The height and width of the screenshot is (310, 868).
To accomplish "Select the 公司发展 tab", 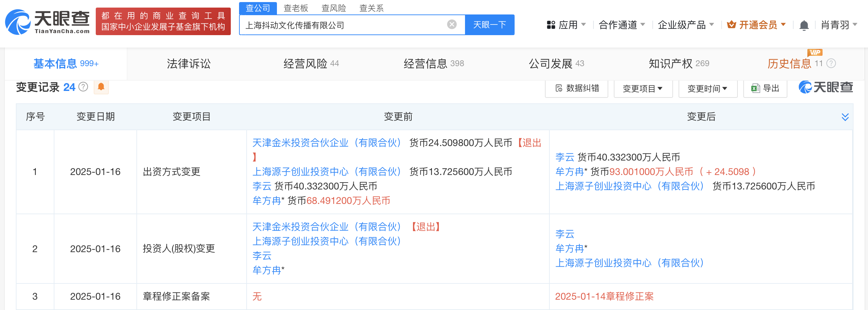I will 556,64.
